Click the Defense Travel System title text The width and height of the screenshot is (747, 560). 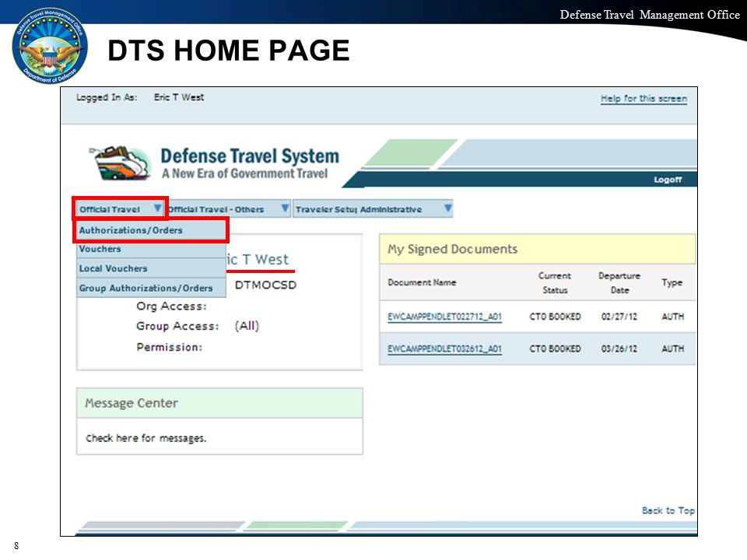(250, 156)
